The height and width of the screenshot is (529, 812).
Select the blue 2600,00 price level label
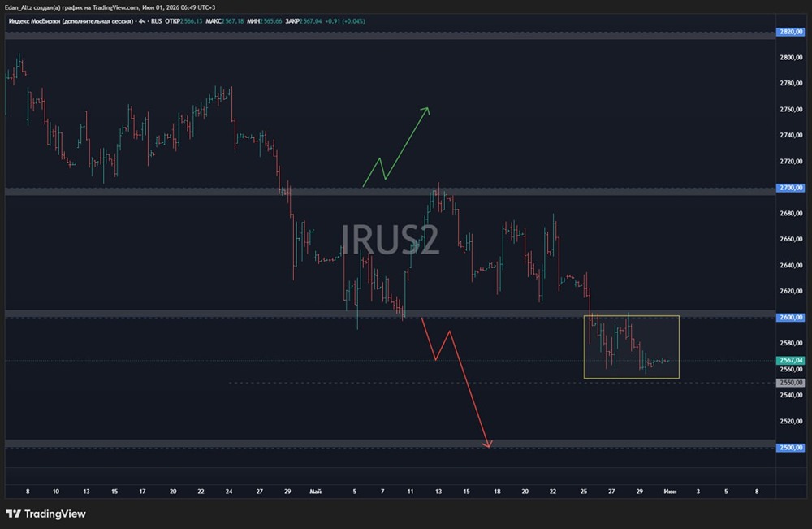[790, 317]
